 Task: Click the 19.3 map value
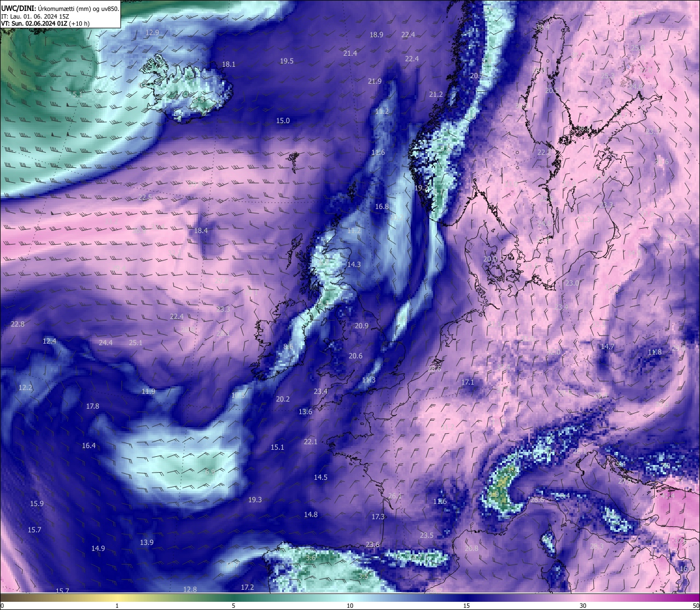pyautogui.click(x=255, y=500)
